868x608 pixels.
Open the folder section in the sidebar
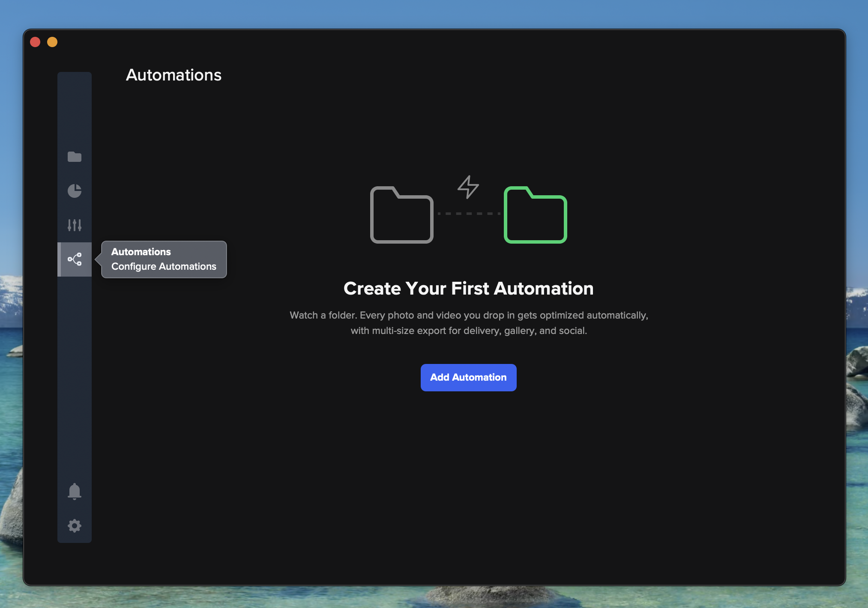point(75,157)
